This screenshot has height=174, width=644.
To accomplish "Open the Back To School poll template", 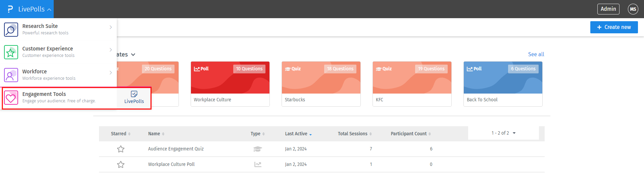I will pyautogui.click(x=503, y=84).
